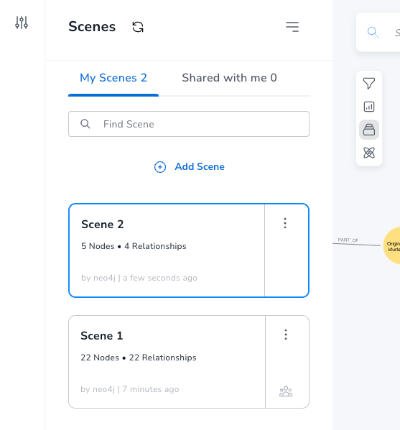Switch to the My Scenes 2 tab
Screen dimensions: 400x430
[113, 78]
